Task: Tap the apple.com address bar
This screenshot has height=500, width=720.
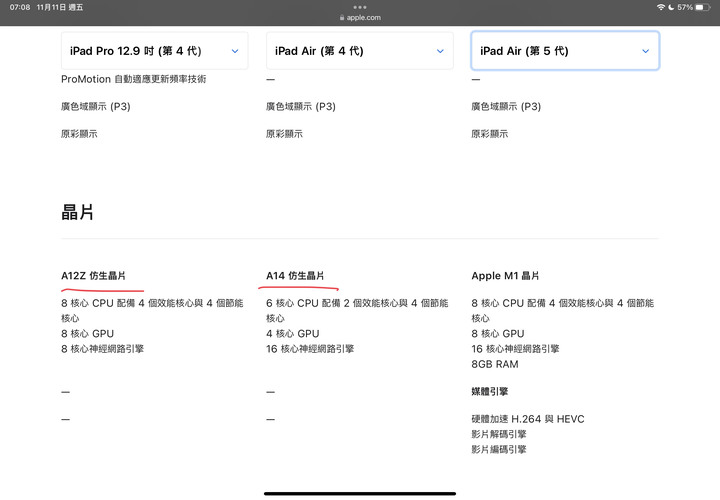Action: click(x=360, y=17)
